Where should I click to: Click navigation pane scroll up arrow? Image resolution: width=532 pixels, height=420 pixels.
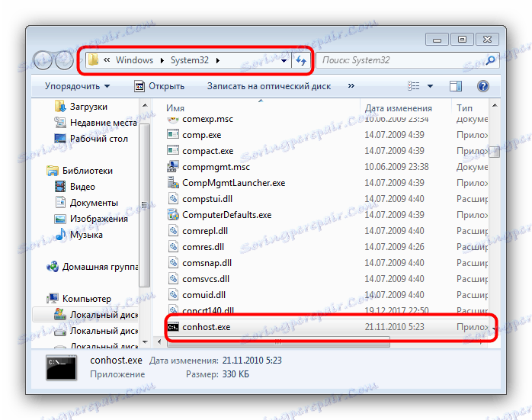coord(145,105)
